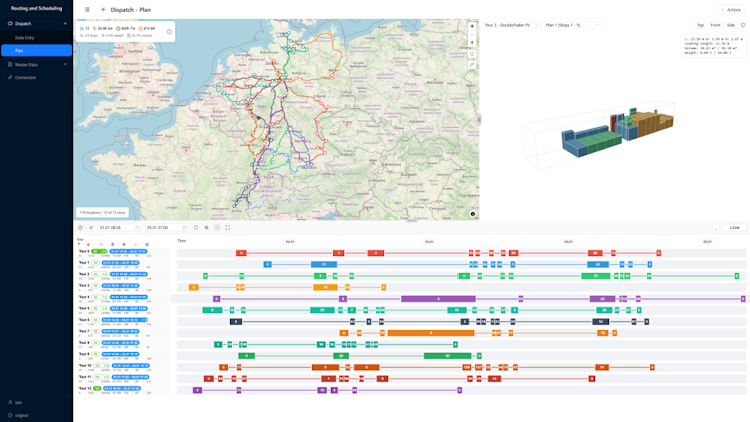This screenshot has height=422, width=750.
Task: Open the Plan 1 (Stops 1 - 5) dropdown
Action: tap(572, 25)
